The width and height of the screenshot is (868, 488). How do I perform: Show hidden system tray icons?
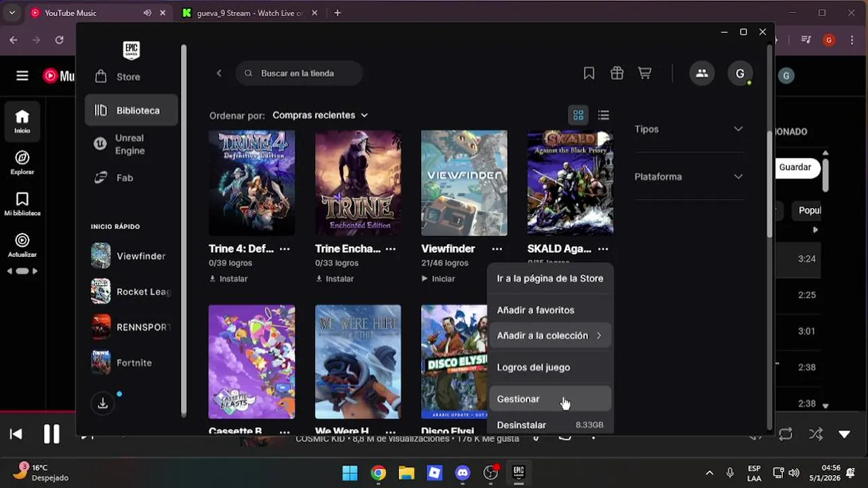pyautogui.click(x=709, y=472)
